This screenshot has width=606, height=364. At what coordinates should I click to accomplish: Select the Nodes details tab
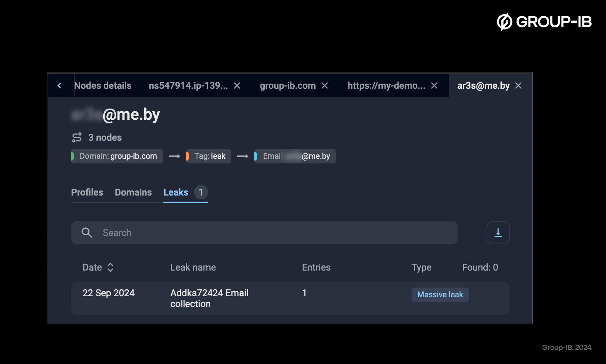pos(103,85)
